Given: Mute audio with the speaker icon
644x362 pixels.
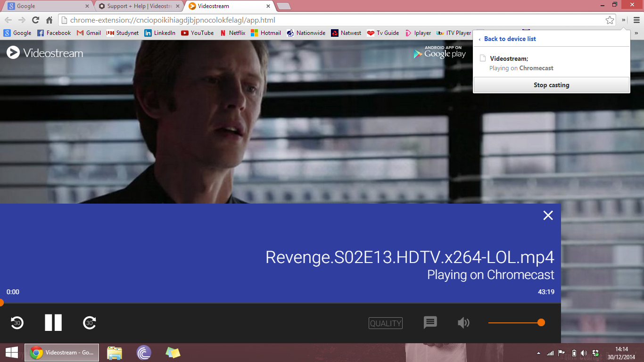Looking at the screenshot, I should pyautogui.click(x=463, y=323).
